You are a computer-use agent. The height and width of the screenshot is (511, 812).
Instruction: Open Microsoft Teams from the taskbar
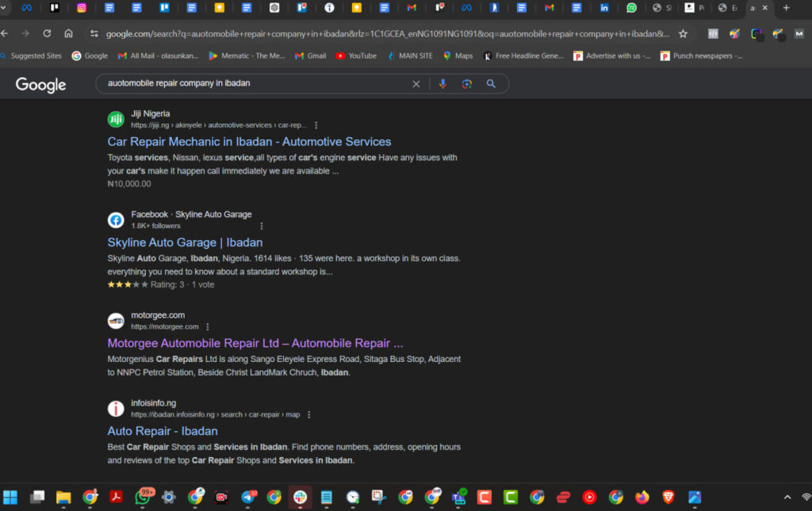point(458,498)
